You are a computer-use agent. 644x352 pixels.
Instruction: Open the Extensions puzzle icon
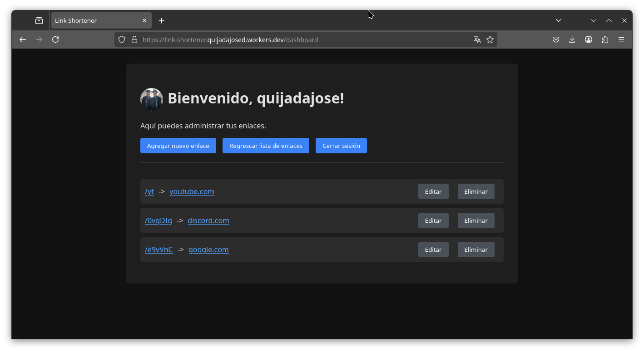605,39
